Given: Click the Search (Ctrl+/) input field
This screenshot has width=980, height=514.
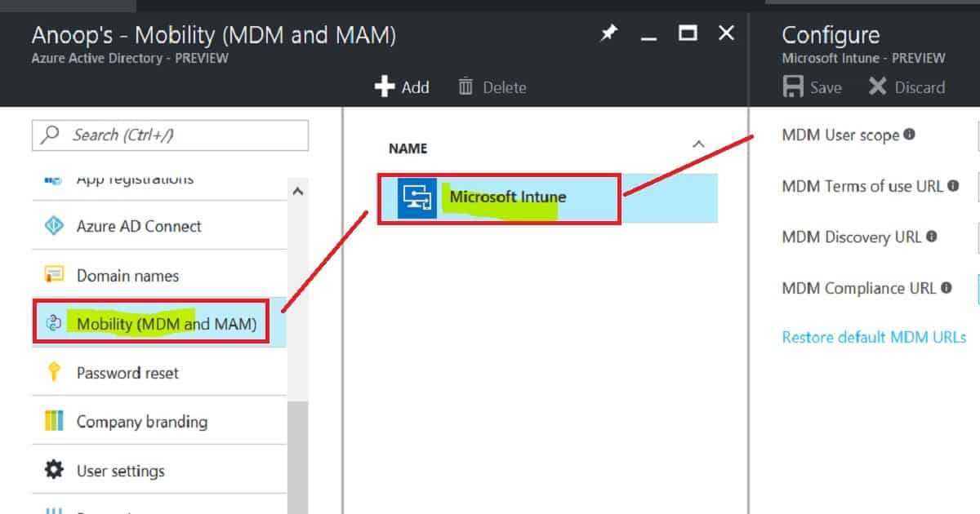Looking at the screenshot, I should pos(170,135).
